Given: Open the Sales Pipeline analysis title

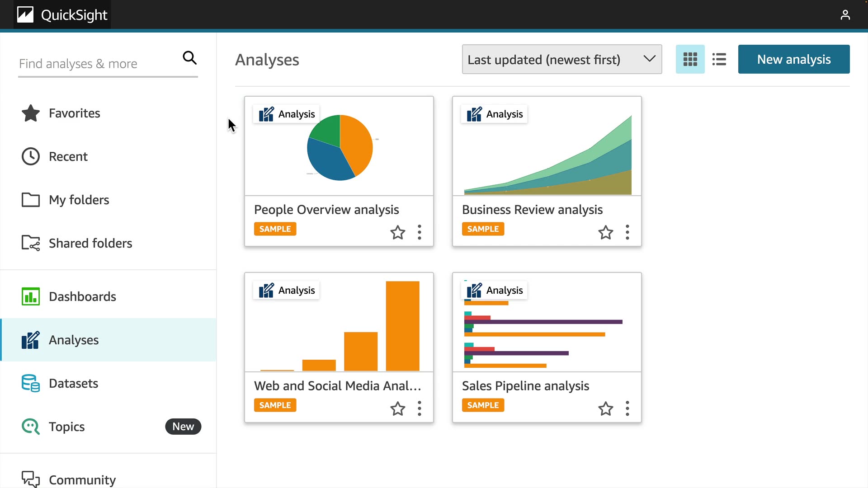Looking at the screenshot, I should point(525,386).
